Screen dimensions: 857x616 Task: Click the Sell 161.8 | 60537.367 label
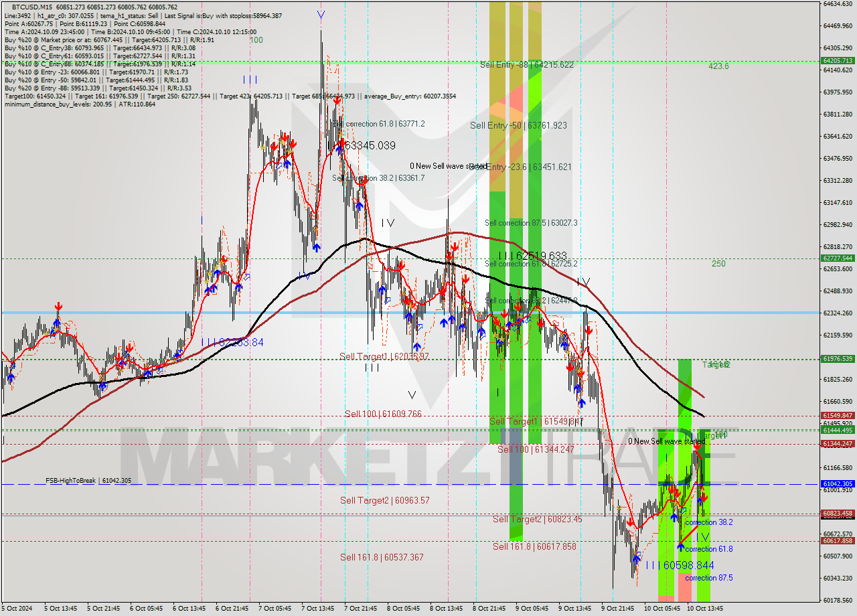click(382, 557)
